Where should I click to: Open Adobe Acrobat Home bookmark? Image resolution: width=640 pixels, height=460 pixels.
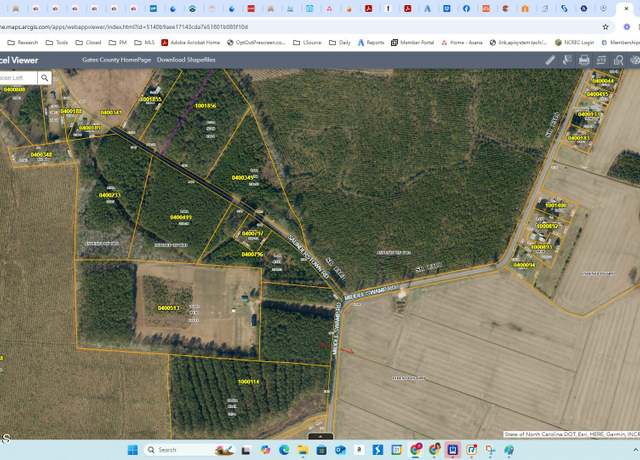pos(191,42)
